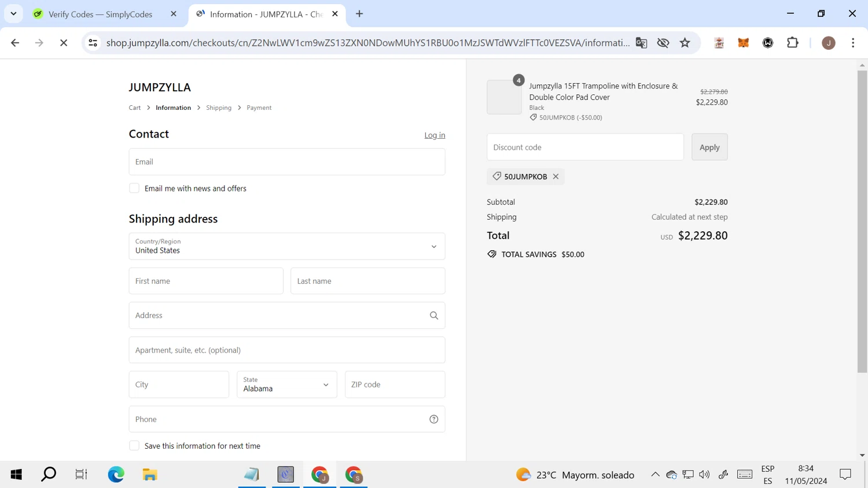This screenshot has height=488, width=868.
Task: Open the Windows Start menu
Action: pos(16,475)
